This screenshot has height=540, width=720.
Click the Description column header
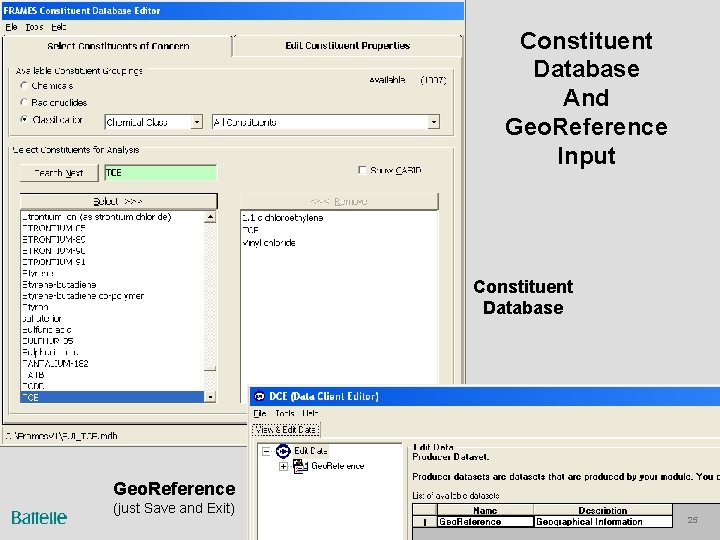tap(603, 510)
